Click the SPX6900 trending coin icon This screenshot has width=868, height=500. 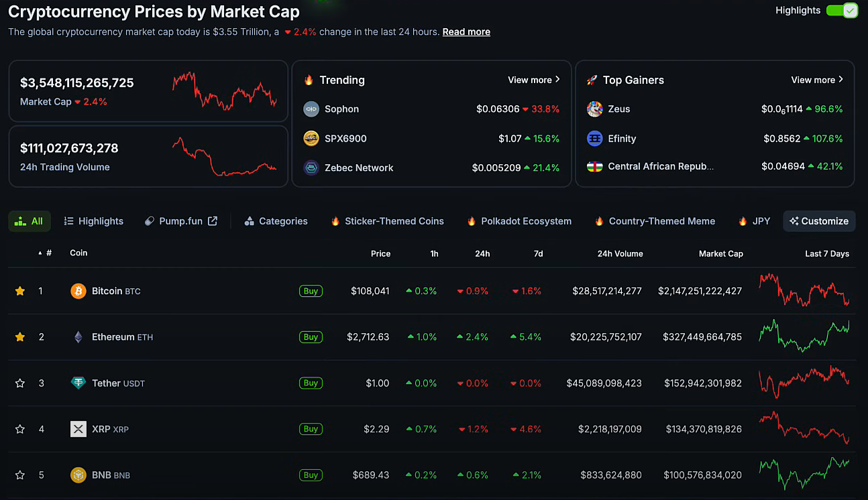click(x=311, y=139)
